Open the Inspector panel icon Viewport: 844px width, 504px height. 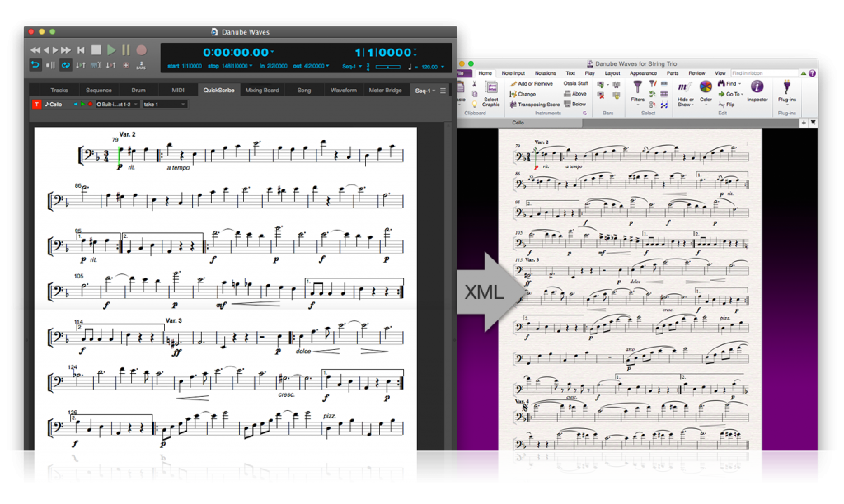(x=757, y=87)
